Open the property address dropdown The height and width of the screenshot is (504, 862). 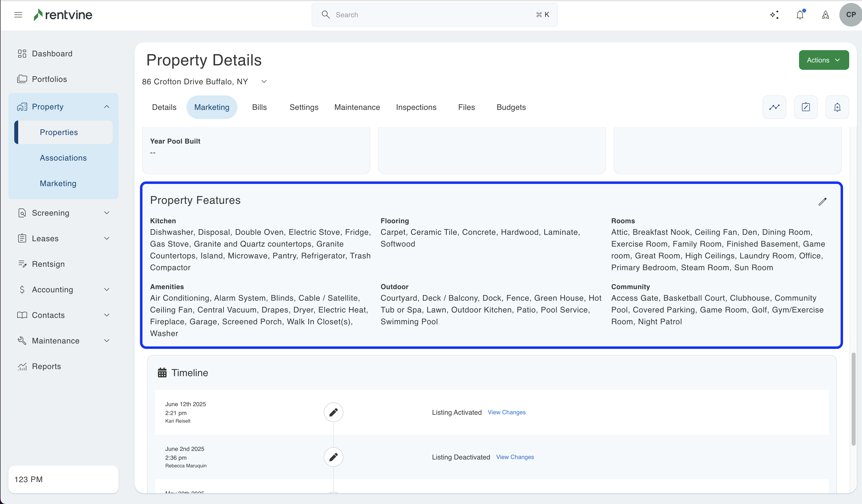(x=264, y=81)
